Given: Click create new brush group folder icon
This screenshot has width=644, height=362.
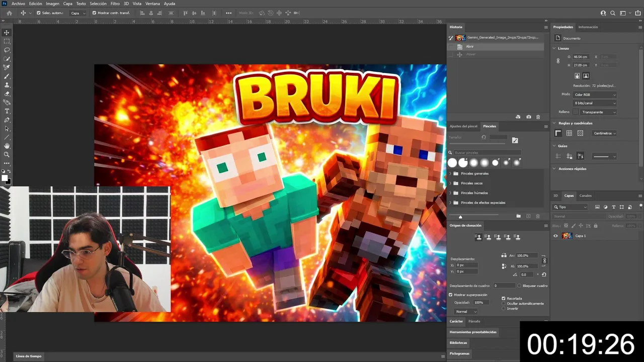Looking at the screenshot, I should (x=518, y=216).
